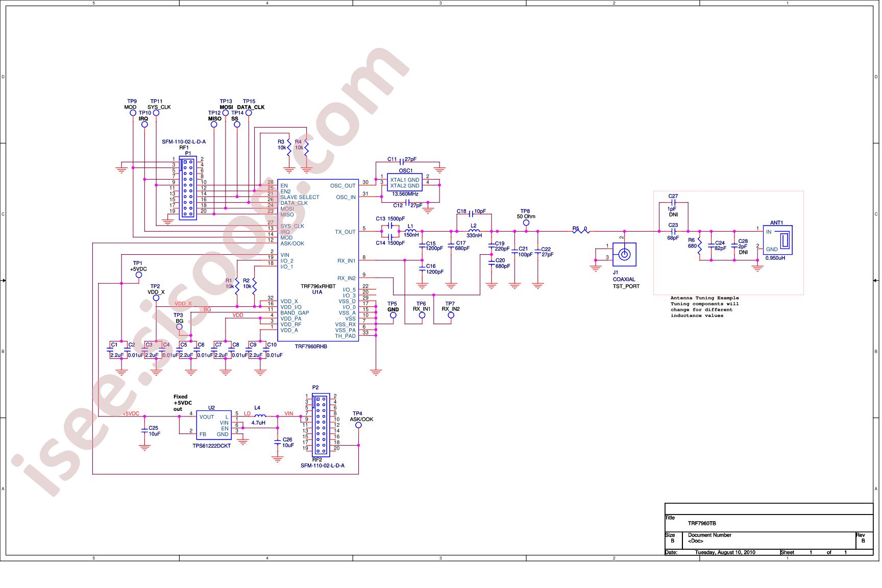Click the 0.950uH antenna value
Viewport: 882px width, 588px height.
[775, 258]
